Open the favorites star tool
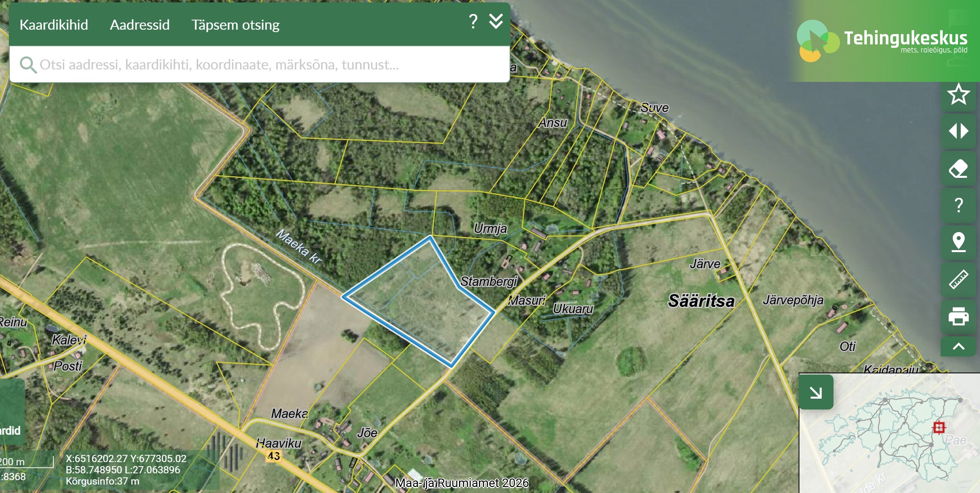Screen dimensions: 980x493 click(958, 95)
